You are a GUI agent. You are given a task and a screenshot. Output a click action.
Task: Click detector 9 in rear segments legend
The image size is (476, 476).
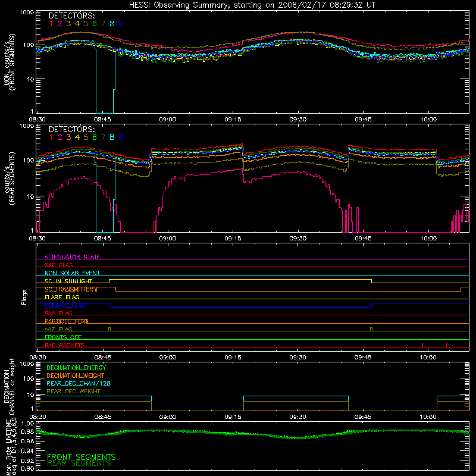121,137
